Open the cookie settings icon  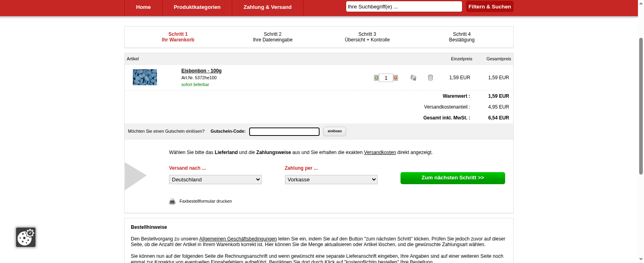tap(26, 237)
